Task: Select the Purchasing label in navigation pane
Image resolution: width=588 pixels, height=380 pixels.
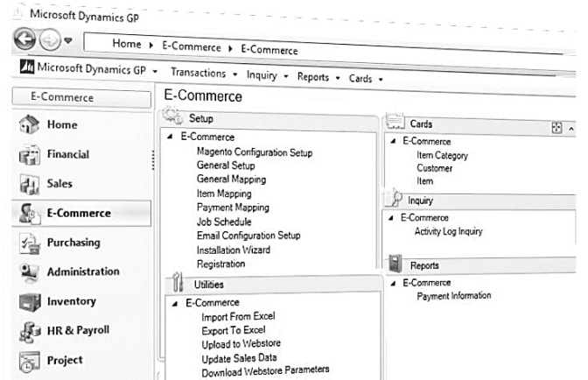Action: tap(73, 243)
